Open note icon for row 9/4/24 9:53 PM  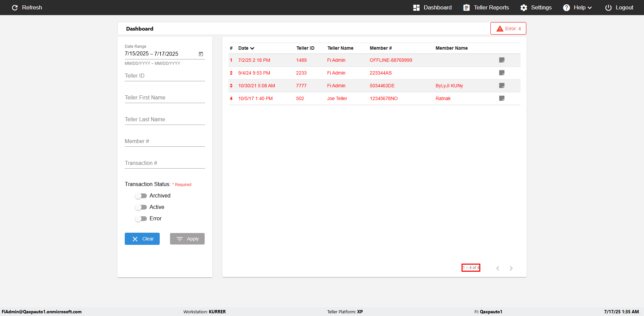502,73
